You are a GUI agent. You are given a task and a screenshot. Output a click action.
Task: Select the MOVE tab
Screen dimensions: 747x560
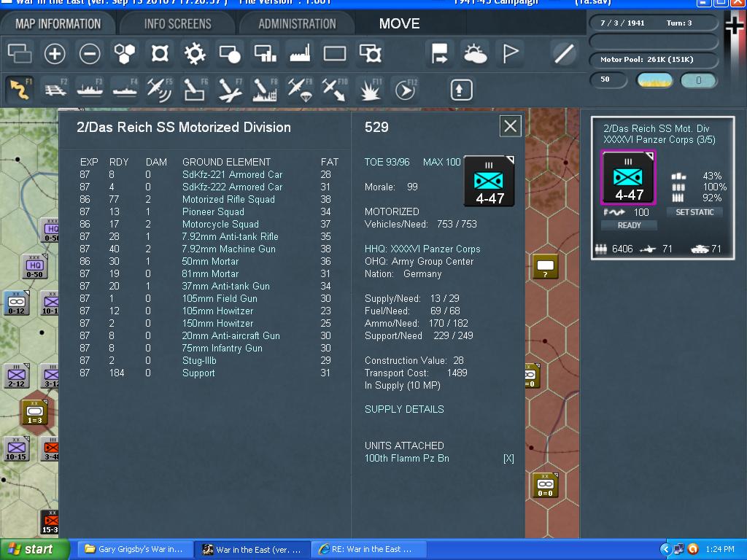399,23
